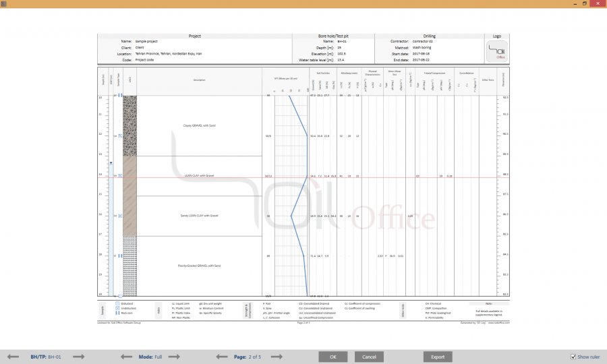This screenshot has height=364, width=607.
Task: Click the 'contractor 02' value
Action: tap(422, 41)
